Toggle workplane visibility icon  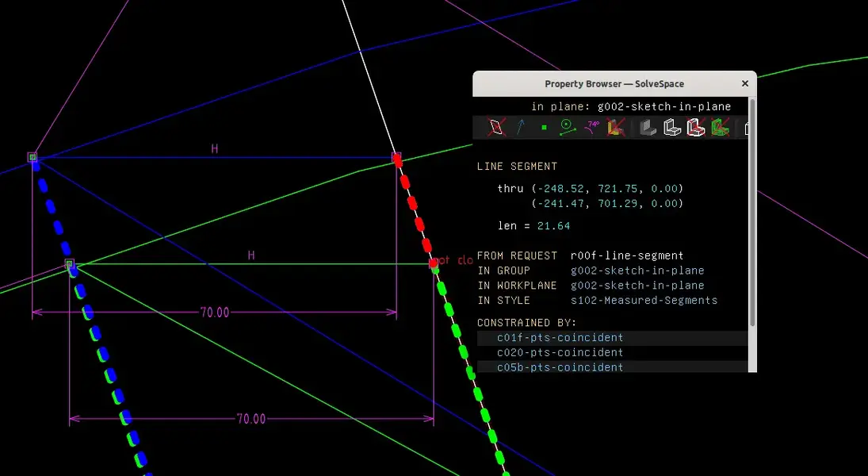coord(496,128)
